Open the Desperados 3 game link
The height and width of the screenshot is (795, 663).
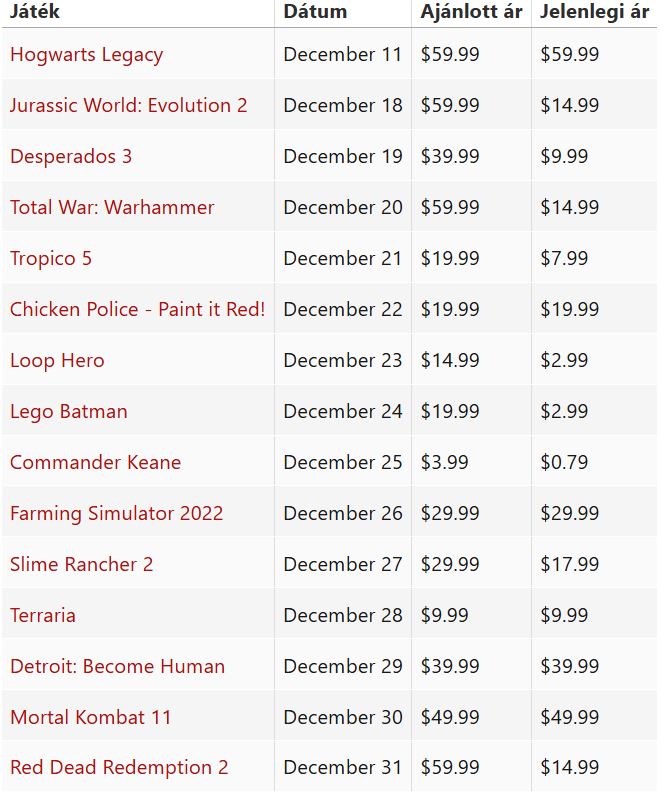click(x=71, y=157)
